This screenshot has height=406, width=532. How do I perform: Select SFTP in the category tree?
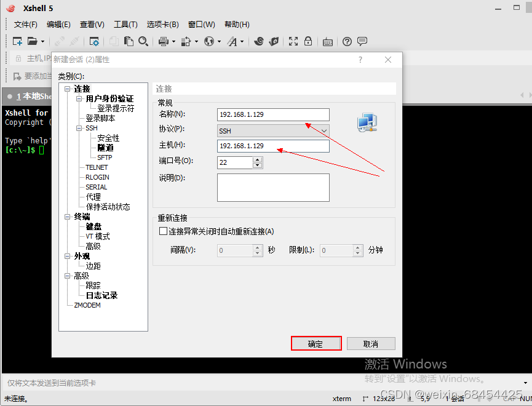pos(105,157)
